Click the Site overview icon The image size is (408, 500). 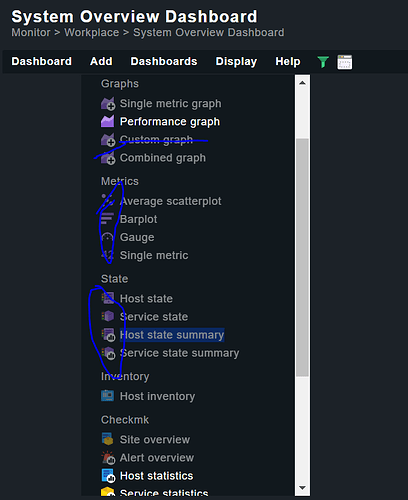pos(107,439)
